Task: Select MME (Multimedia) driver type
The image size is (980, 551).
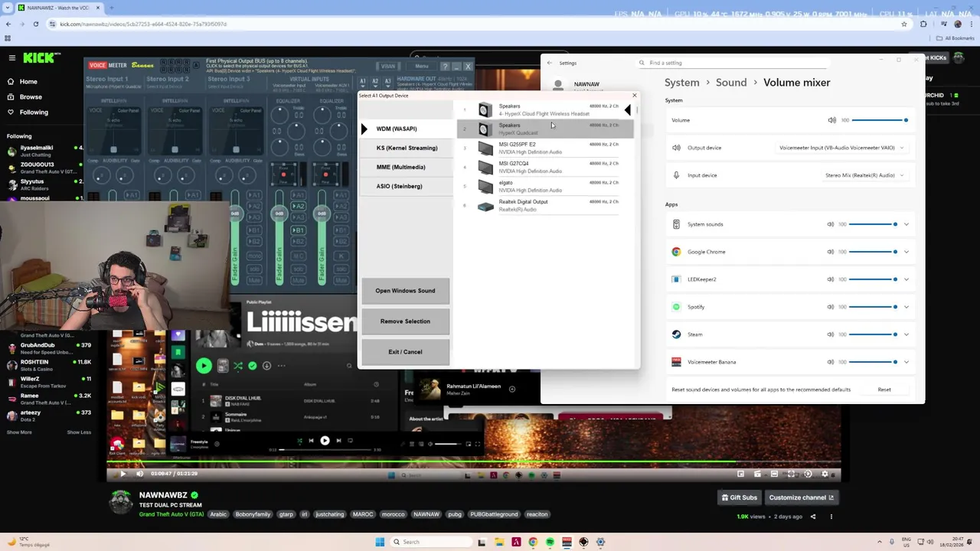Action: coord(406,167)
